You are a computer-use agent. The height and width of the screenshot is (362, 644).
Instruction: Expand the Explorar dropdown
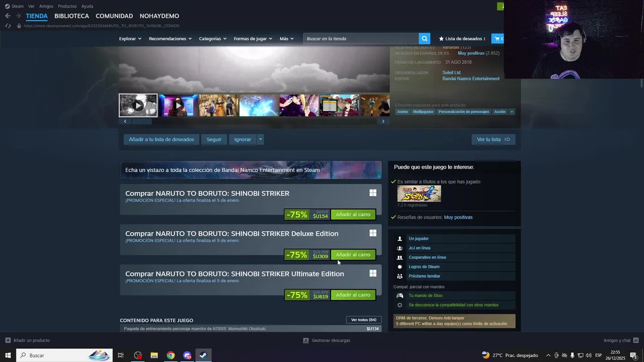click(130, 39)
